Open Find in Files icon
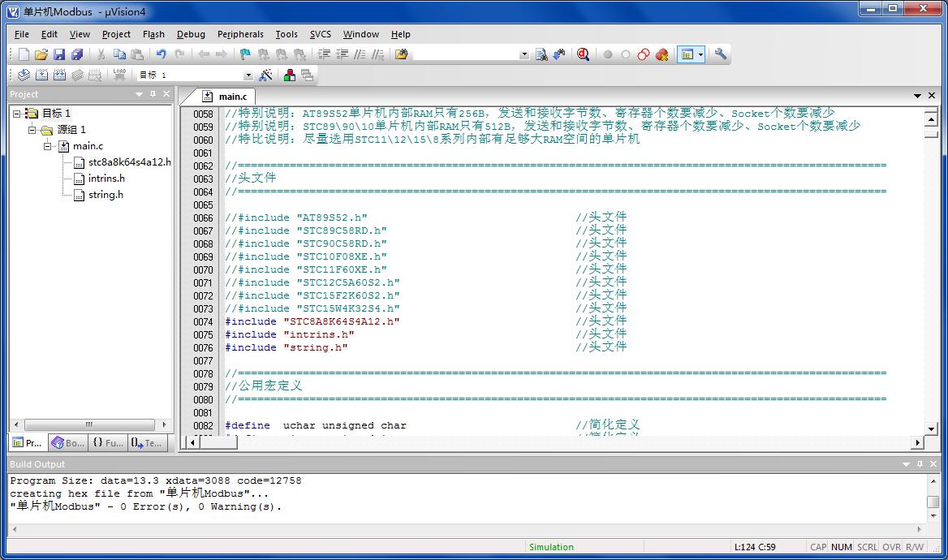Image resolution: width=948 pixels, height=560 pixels. (x=402, y=54)
